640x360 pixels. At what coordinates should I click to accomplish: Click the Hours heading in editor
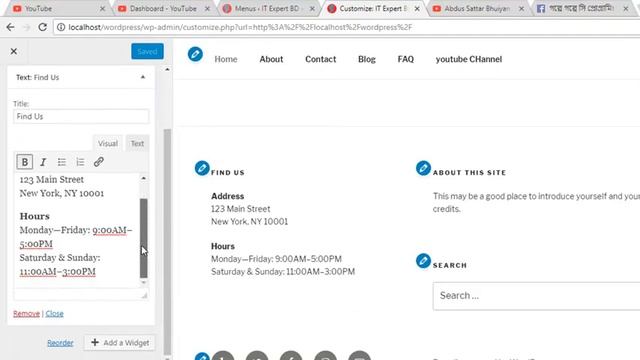pos(35,216)
